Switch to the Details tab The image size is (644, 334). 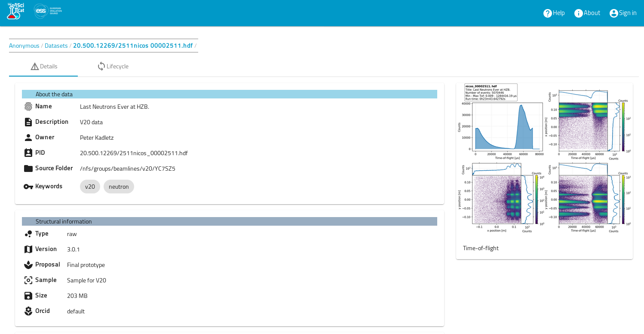tap(44, 66)
